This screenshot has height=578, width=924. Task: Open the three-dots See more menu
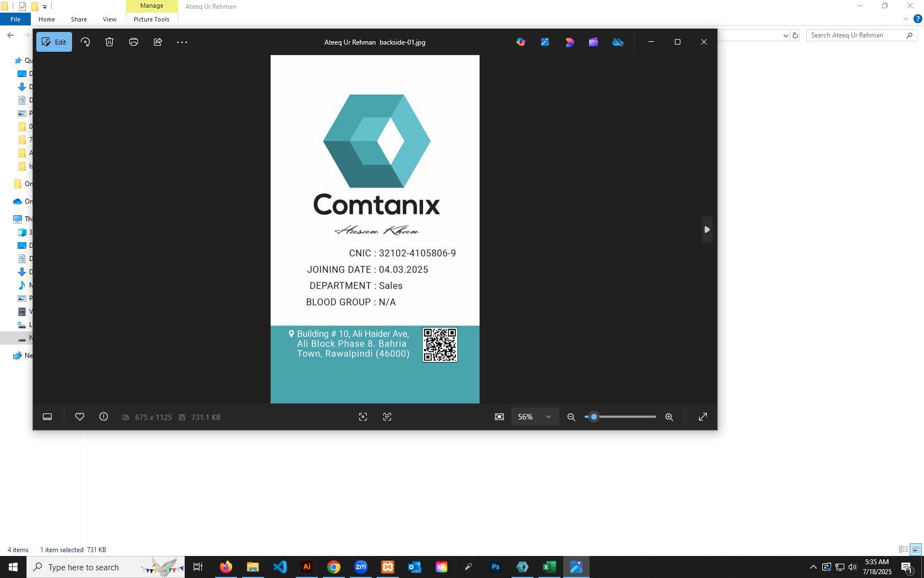click(x=182, y=42)
